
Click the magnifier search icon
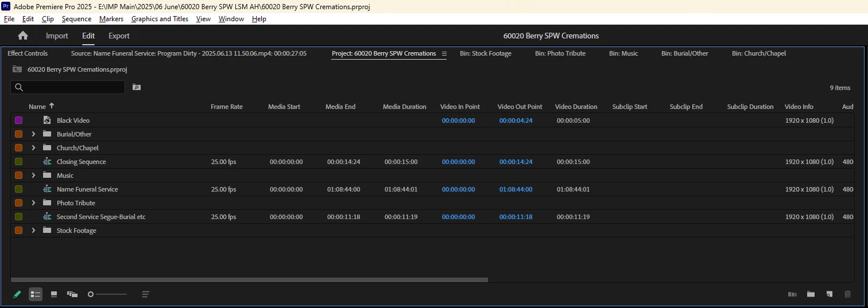(19, 87)
